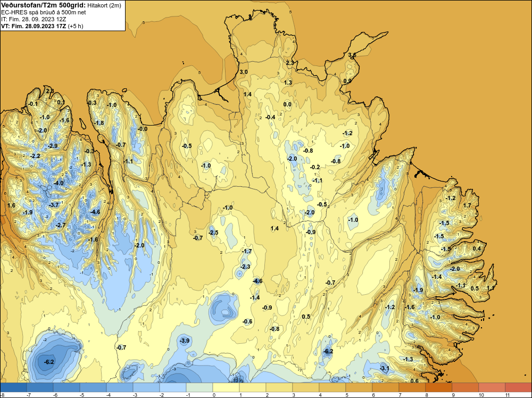Select legend color segment between 10 and 11
The height and width of the screenshot is (398, 532).
click(492, 387)
